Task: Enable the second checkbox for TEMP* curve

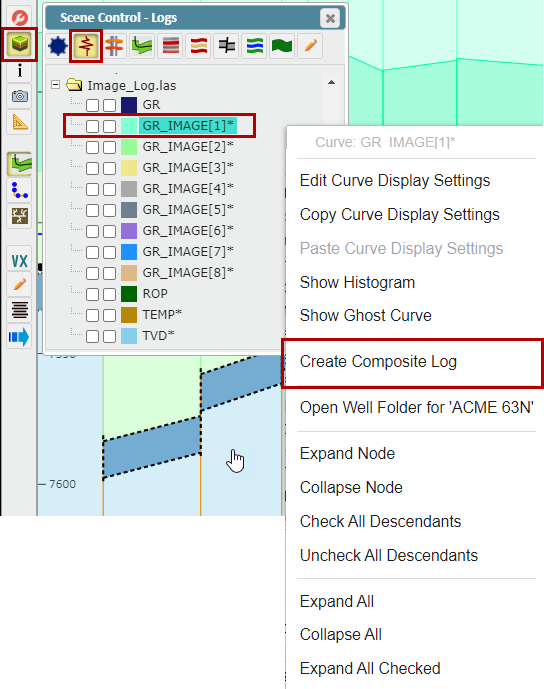Action: [109, 315]
